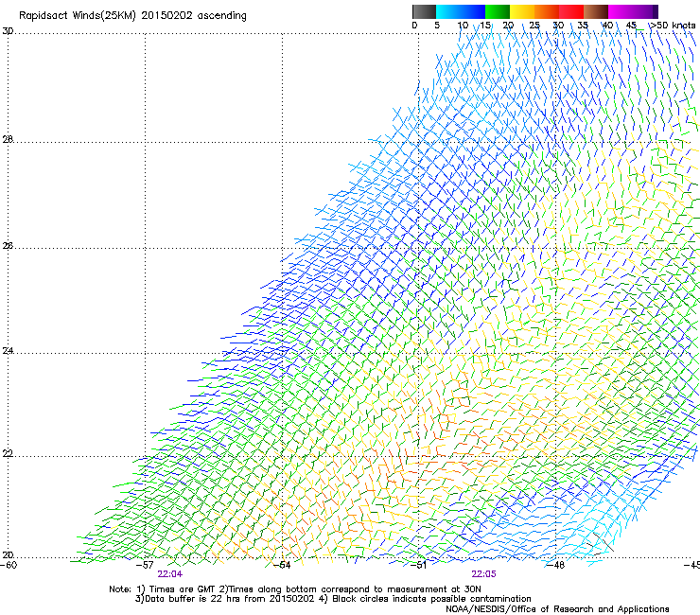Click the '0' label under the color bar
Image resolution: width=700 pixels, height=615 pixels.
[x=414, y=26]
